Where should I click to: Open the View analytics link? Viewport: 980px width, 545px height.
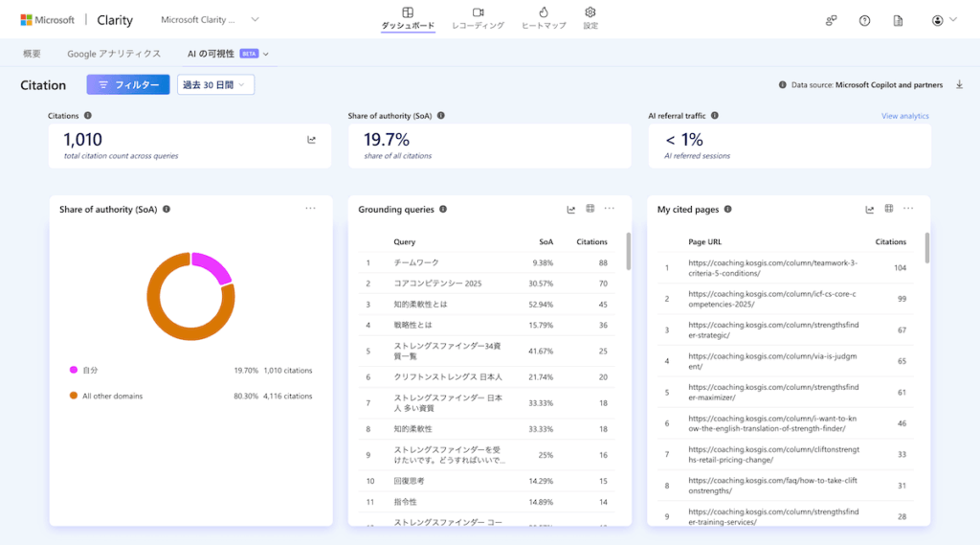[905, 116]
